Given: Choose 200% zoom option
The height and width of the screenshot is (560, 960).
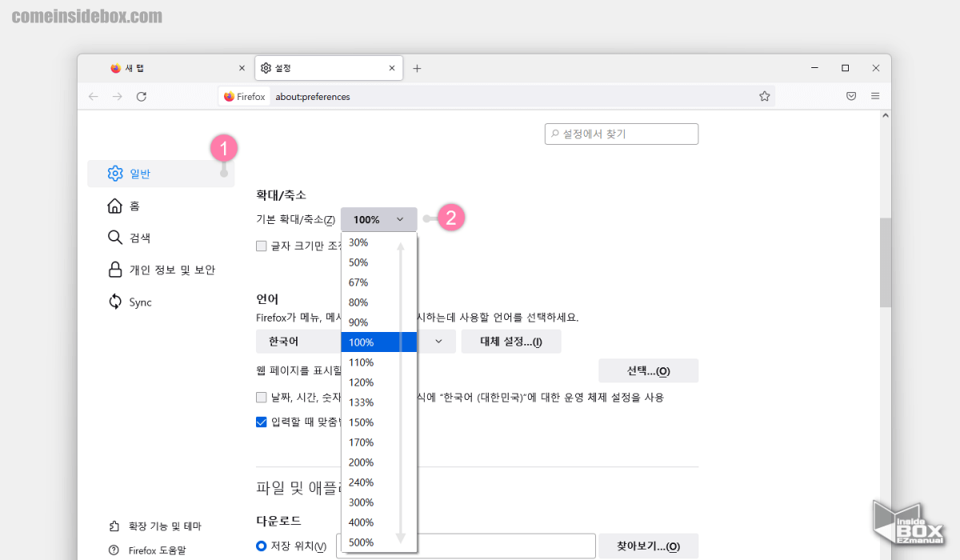Looking at the screenshot, I should coord(378,462).
